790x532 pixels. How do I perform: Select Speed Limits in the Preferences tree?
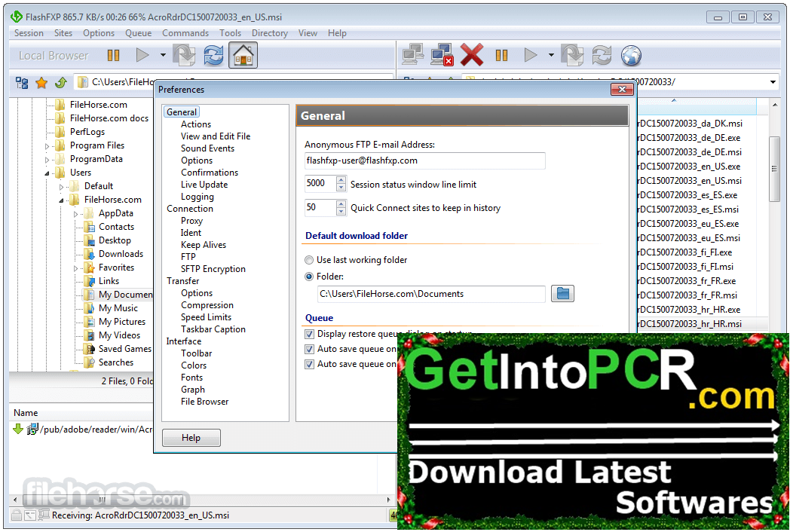[206, 317]
